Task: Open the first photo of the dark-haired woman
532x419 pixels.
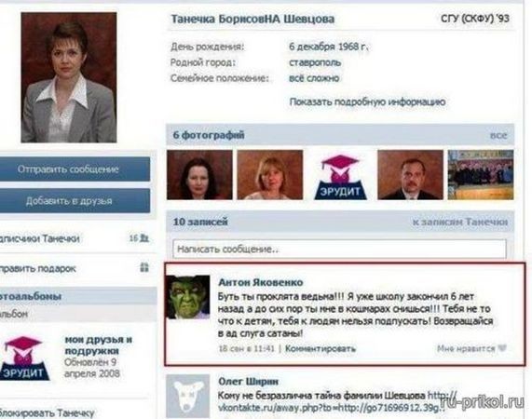Action: pyautogui.click(x=199, y=175)
